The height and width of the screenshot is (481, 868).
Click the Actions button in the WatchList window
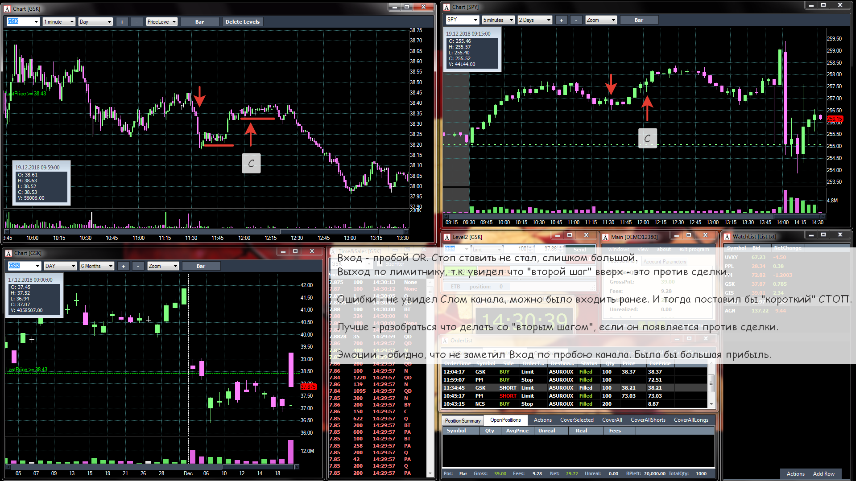pos(795,474)
